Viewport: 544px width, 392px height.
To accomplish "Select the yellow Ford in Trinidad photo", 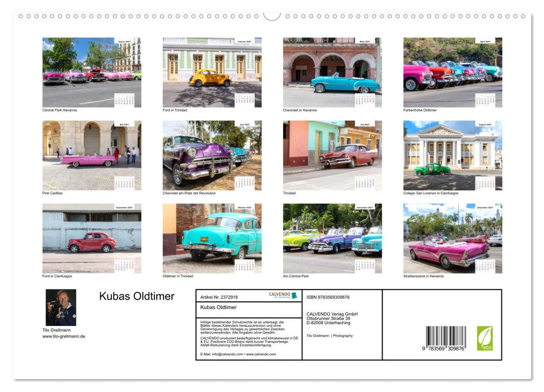I will pos(212,72).
